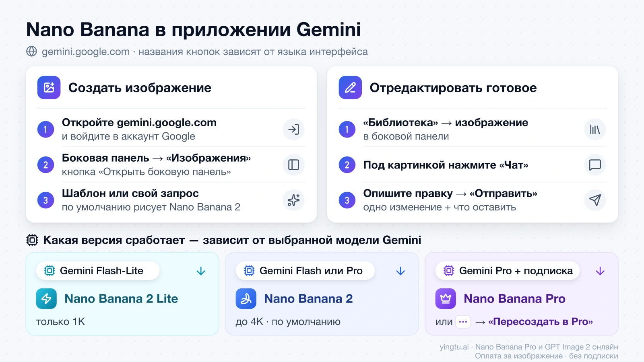This screenshot has height=362, width=644.
Task: Click the Nano Banana в приложении Gemini title
Action: coord(194,29)
